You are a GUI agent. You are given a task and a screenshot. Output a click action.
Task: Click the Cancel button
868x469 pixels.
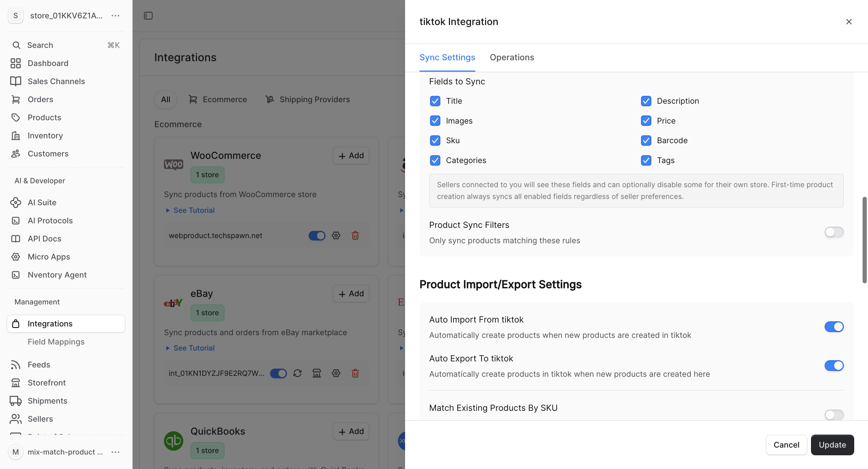coord(786,445)
